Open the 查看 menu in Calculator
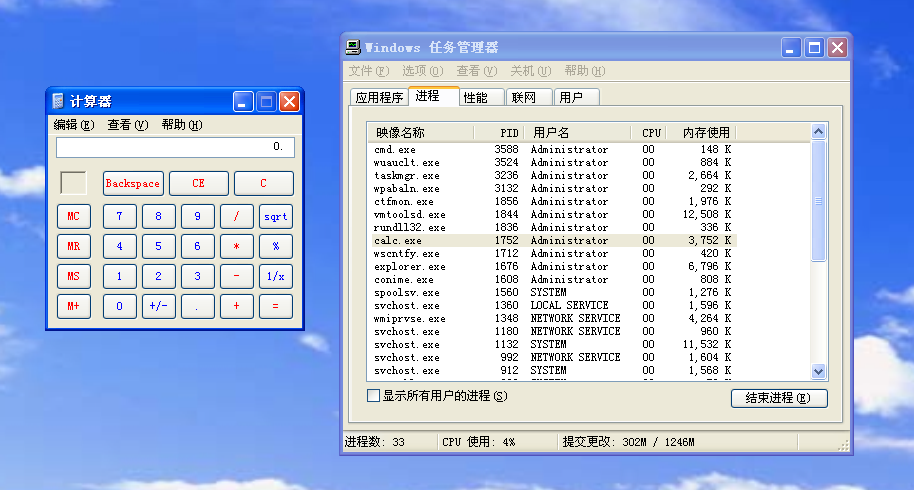 coord(128,125)
